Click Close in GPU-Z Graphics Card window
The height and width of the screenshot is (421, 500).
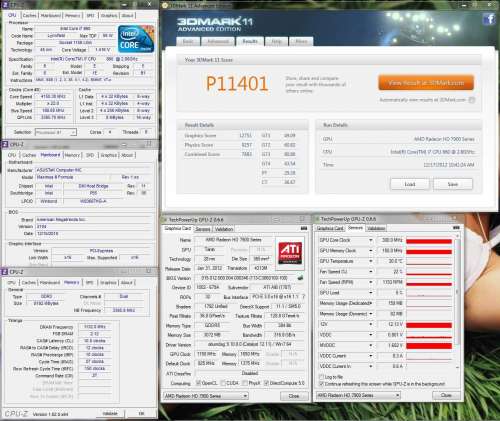point(294,396)
